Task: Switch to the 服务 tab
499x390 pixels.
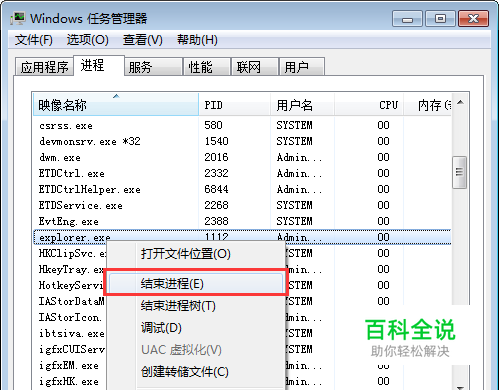Action: 154,67
